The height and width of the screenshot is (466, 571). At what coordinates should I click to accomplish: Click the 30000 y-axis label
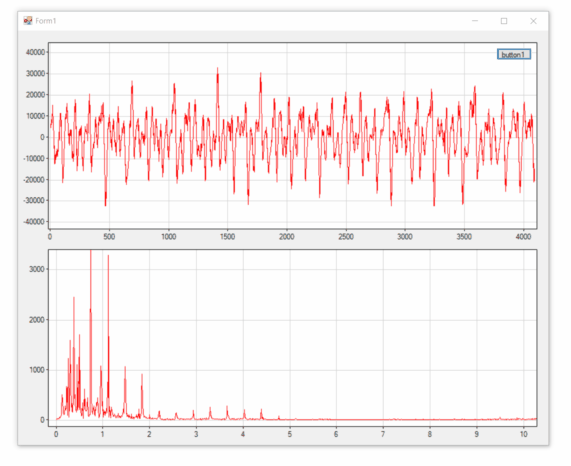click(x=36, y=74)
